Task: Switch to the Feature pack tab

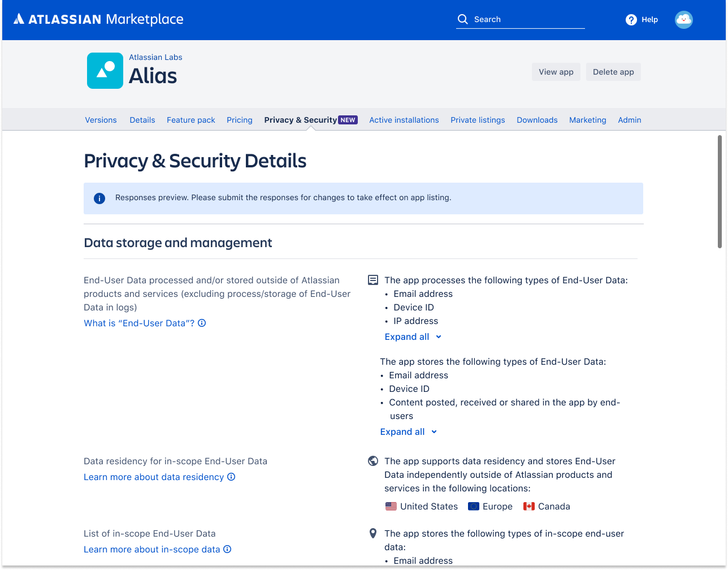Action: click(191, 120)
